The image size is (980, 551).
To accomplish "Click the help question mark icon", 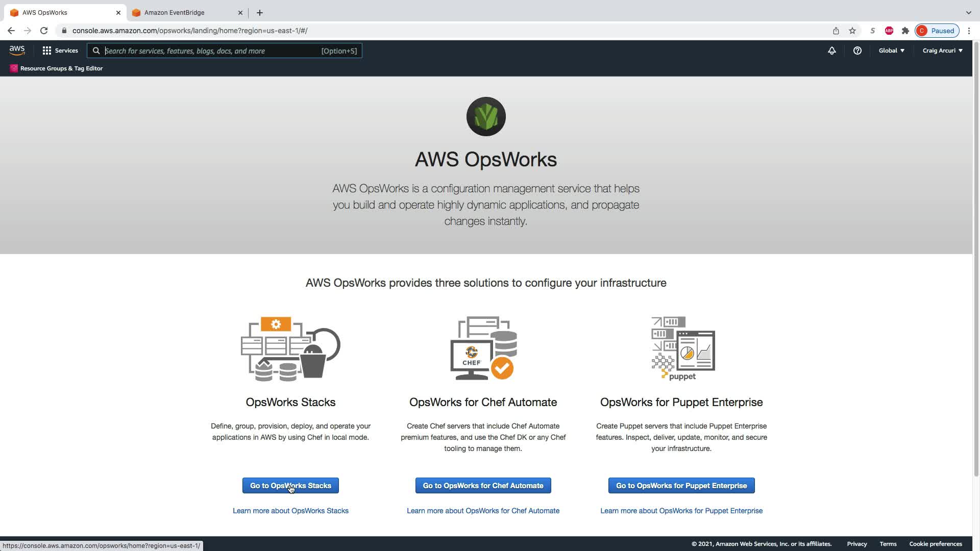I will point(857,51).
